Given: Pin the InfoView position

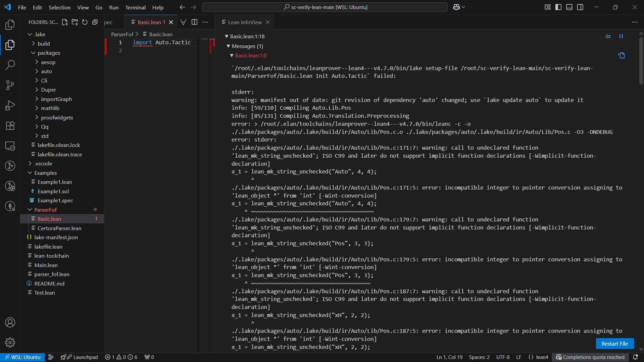Looking at the screenshot, I should (608, 36).
